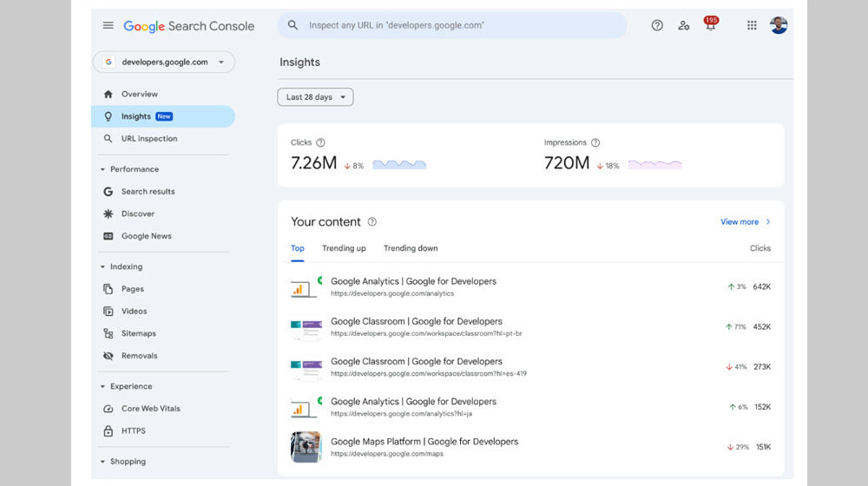Screen dimensions: 868x486
Task: Click the Insights page heading
Action: click(299, 62)
